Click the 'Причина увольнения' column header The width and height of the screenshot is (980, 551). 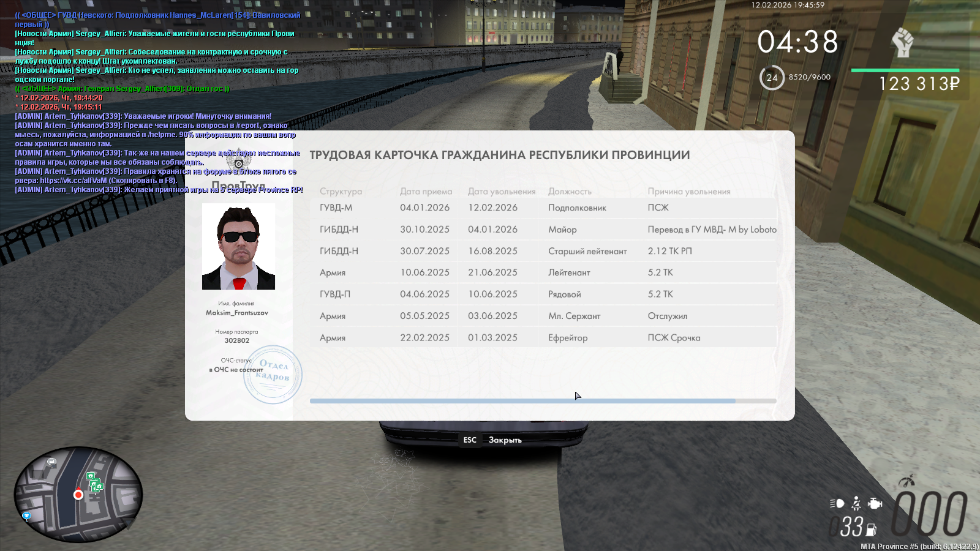click(x=688, y=192)
